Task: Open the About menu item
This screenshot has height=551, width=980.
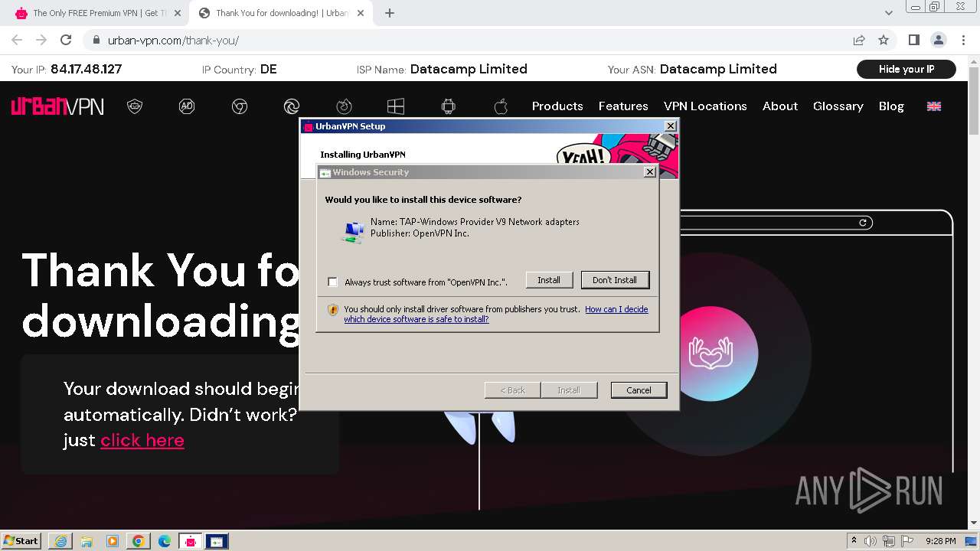Action: tap(780, 106)
